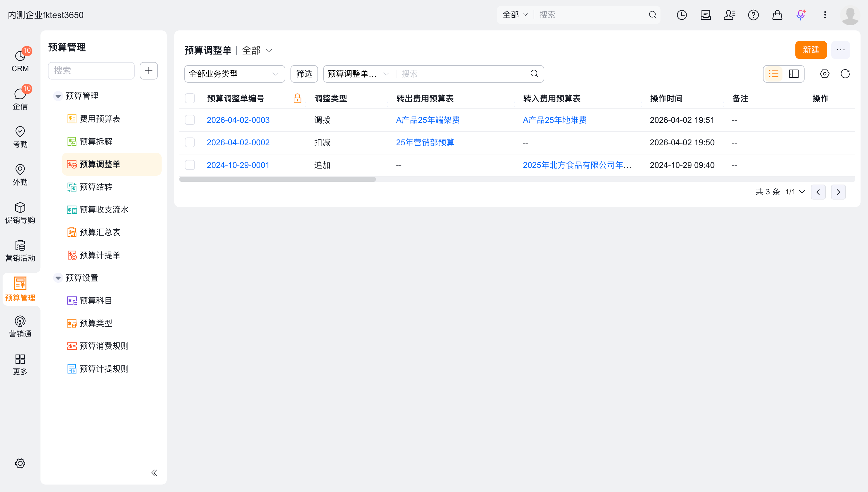Open the help question mark icon
The image size is (868, 492).
[753, 15]
